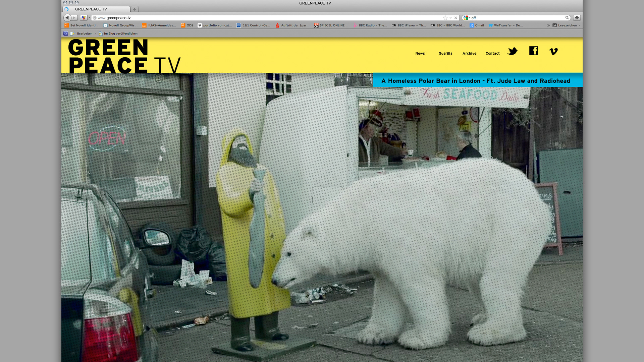Open the Greenpeace TV Twitter page
Viewport: 644px width, 362px height.
[512, 51]
